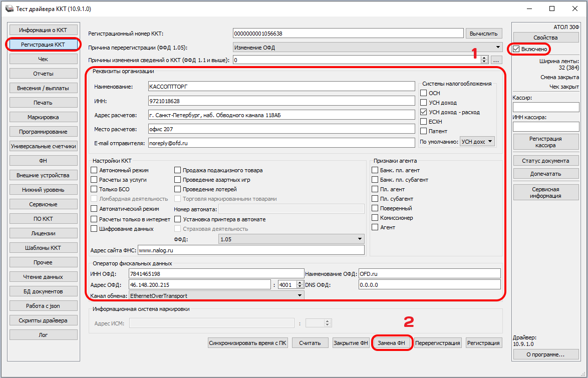This screenshot has width=588, height=378.
Task: Click the Вычислить button
Action: click(x=484, y=33)
